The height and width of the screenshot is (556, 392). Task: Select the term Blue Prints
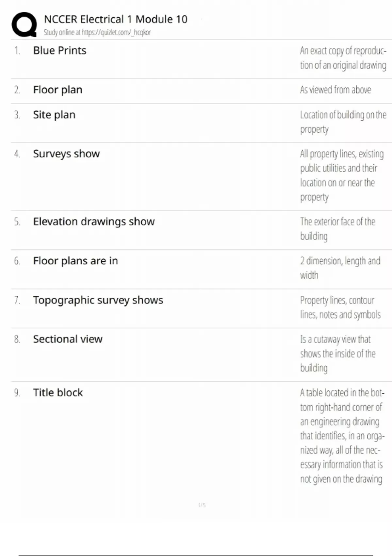click(x=59, y=51)
